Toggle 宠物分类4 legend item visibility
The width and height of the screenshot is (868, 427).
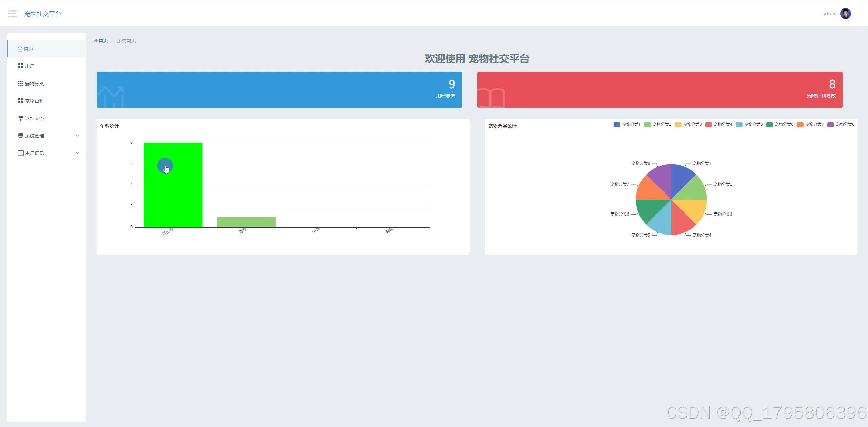pos(718,124)
